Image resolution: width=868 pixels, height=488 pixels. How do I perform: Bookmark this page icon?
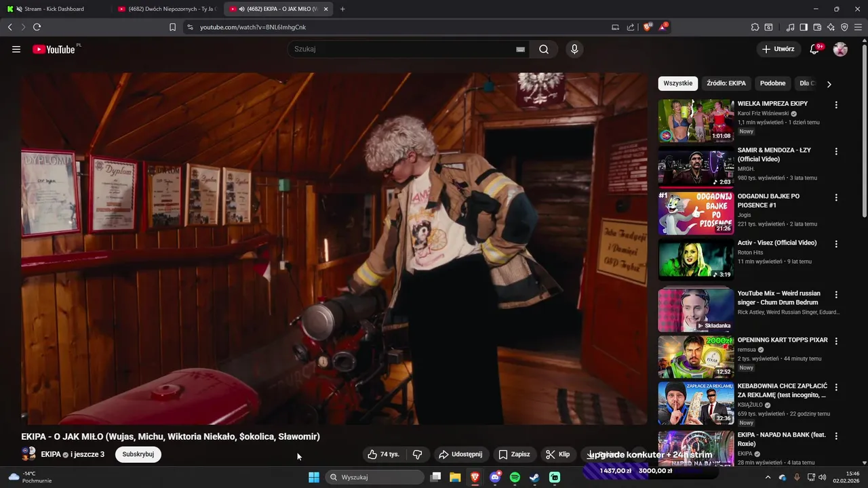172,27
